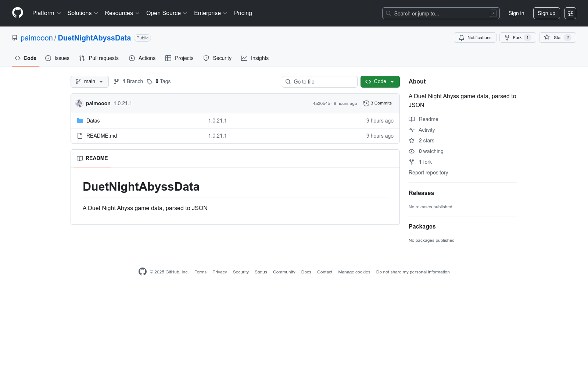
Task: Go to GitHub homepage via Octocat logo
Action: point(18,13)
